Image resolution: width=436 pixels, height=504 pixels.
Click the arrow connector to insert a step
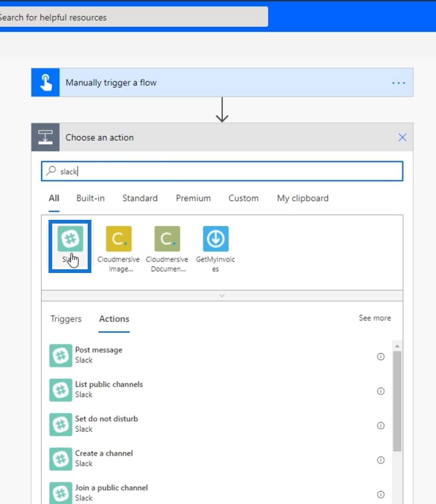[222, 110]
